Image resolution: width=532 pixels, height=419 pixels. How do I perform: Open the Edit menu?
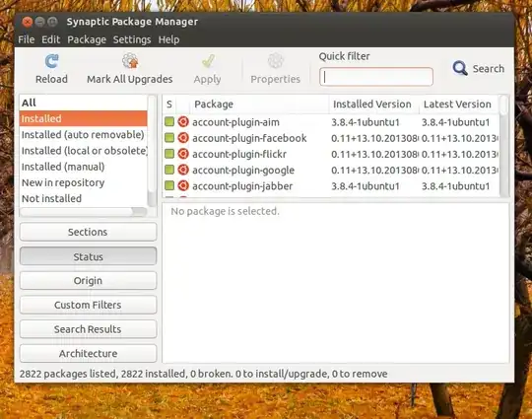(x=51, y=39)
